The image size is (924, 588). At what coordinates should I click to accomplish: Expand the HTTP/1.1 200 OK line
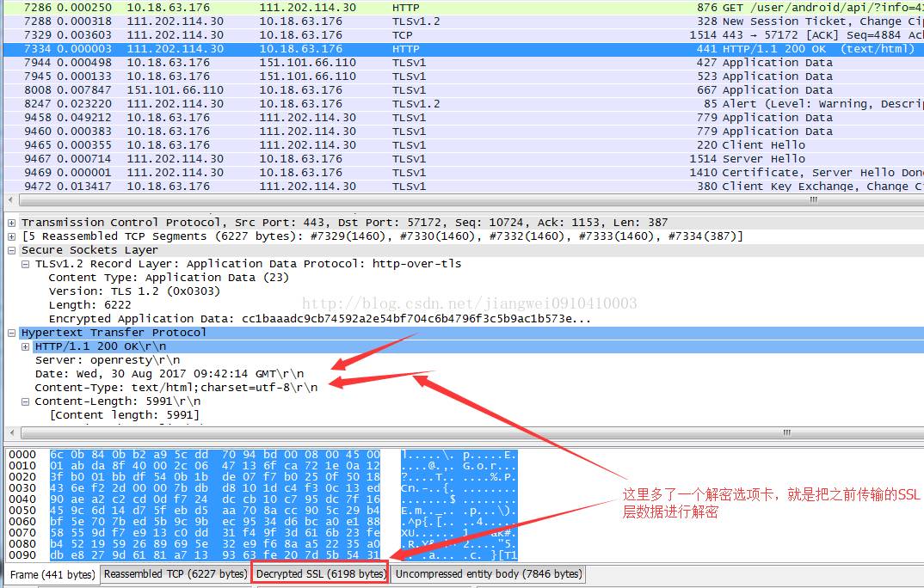[25, 346]
